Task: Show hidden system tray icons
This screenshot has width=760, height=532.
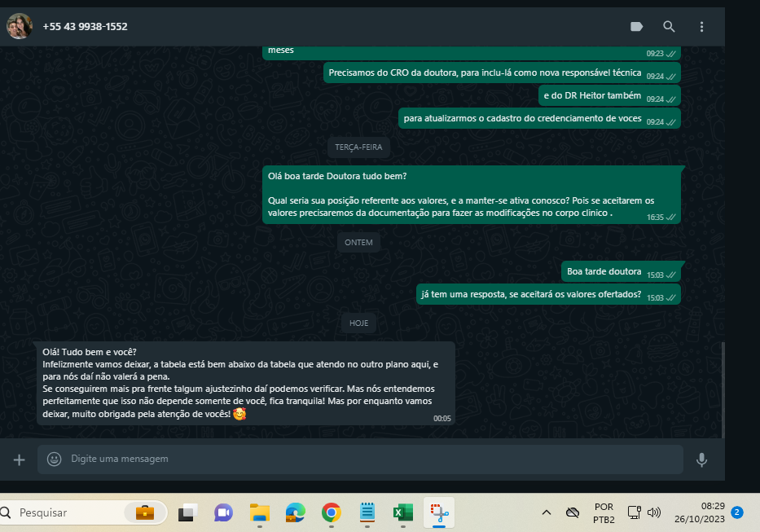Action: [547, 512]
